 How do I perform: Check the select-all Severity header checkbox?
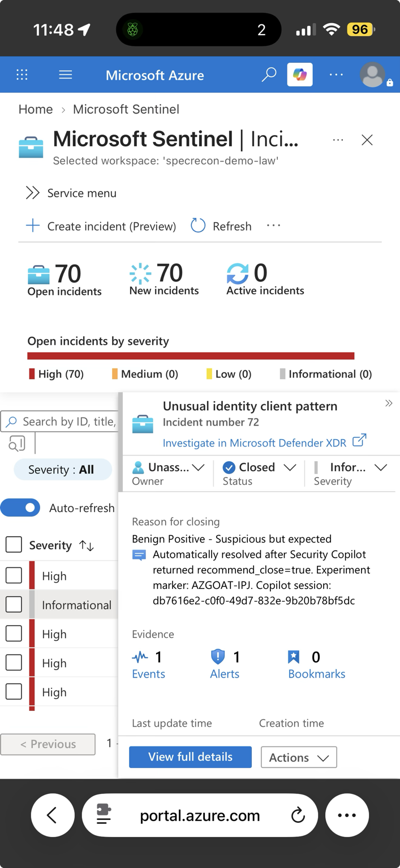click(x=14, y=545)
